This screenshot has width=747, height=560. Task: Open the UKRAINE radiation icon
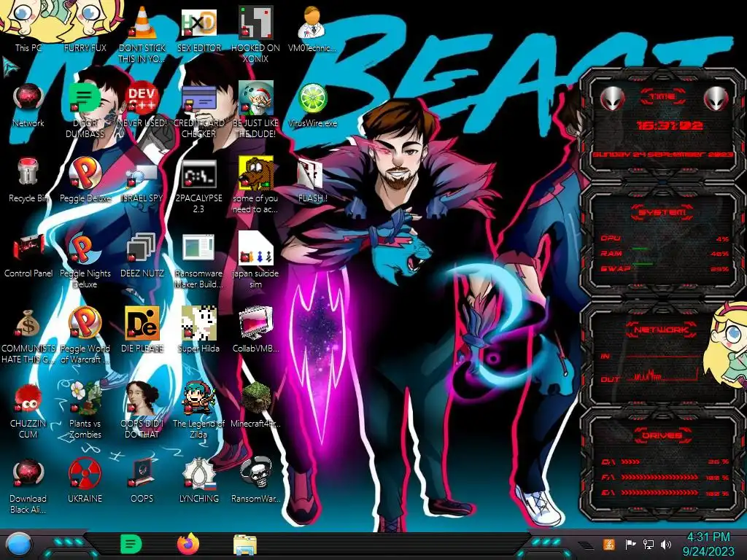pos(85,480)
